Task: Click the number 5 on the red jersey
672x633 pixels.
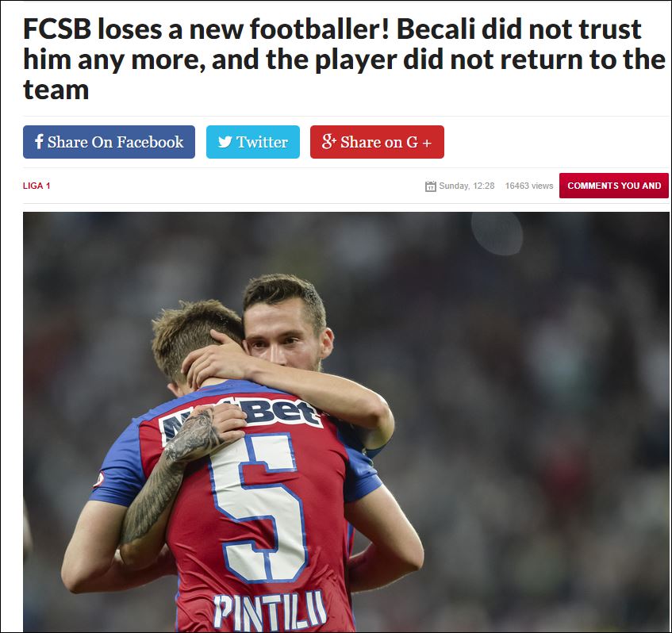Action: tap(259, 508)
